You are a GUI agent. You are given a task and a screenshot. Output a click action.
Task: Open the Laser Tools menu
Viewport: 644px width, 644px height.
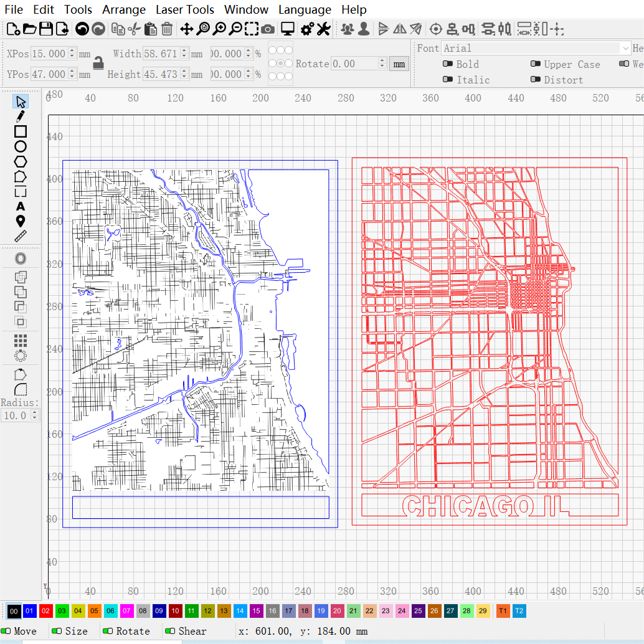point(185,9)
